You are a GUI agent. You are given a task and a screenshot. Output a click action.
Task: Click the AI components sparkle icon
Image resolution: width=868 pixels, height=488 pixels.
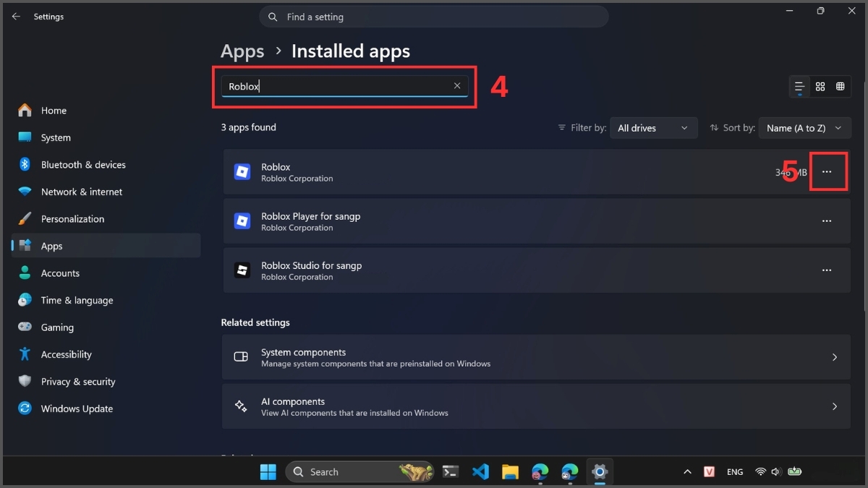coord(241,406)
